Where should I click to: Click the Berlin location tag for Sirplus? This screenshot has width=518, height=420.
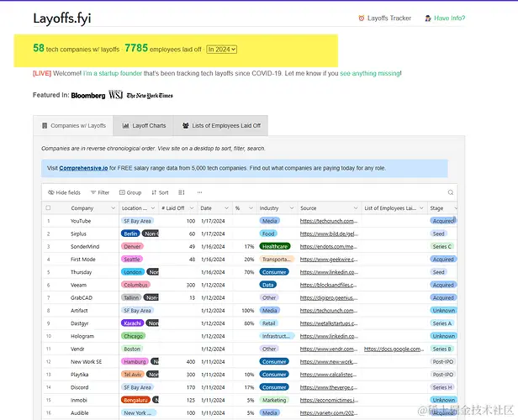tap(130, 234)
